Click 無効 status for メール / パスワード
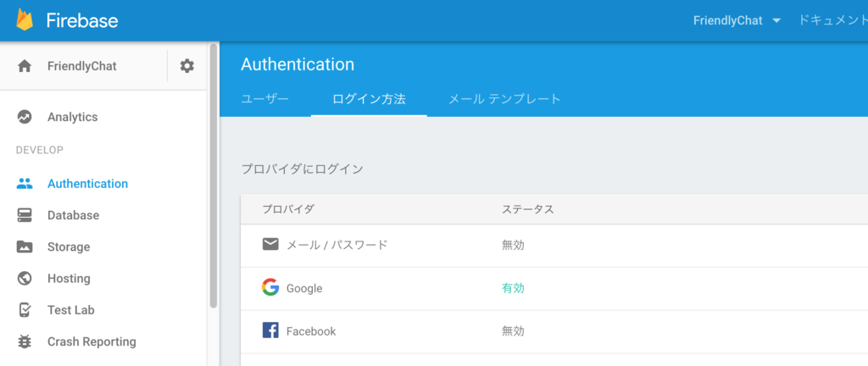This screenshot has height=366, width=868. click(x=513, y=245)
